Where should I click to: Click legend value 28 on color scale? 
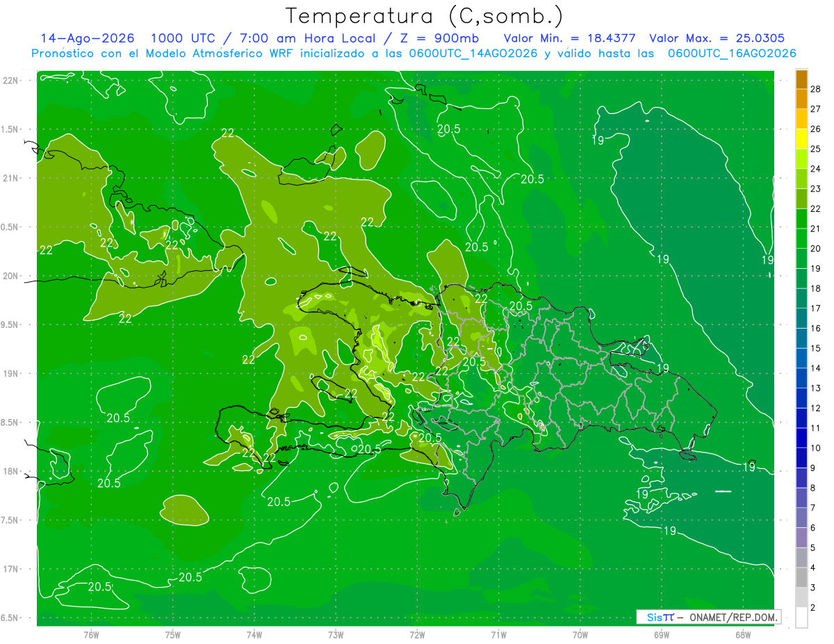click(816, 89)
